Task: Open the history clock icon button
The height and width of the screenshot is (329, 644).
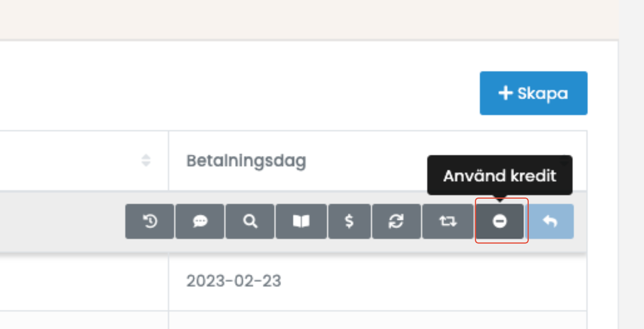Action: pos(150,221)
